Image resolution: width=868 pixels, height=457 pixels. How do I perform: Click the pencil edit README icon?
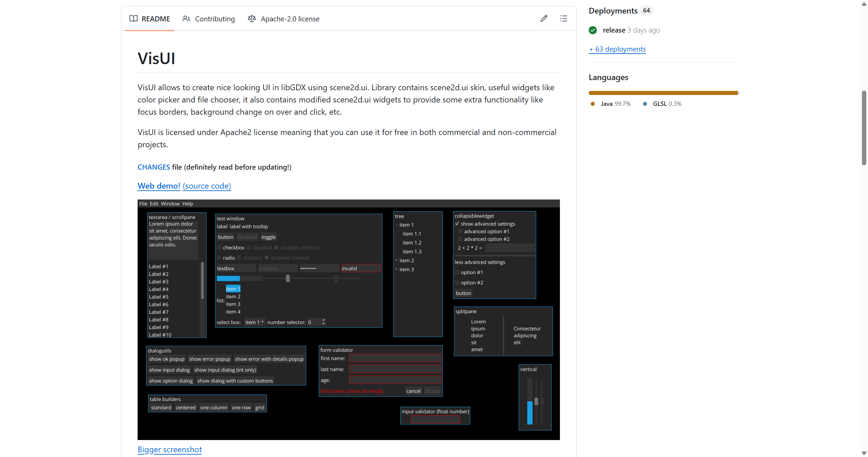[544, 19]
